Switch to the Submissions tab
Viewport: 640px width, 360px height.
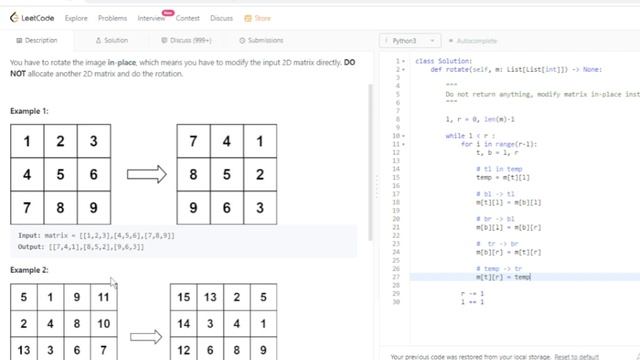tap(261, 40)
